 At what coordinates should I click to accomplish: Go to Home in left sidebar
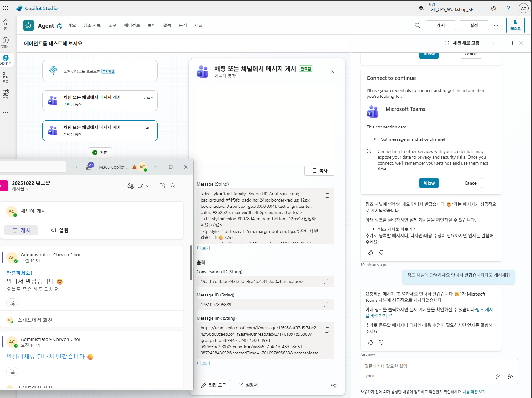[x=6, y=24]
